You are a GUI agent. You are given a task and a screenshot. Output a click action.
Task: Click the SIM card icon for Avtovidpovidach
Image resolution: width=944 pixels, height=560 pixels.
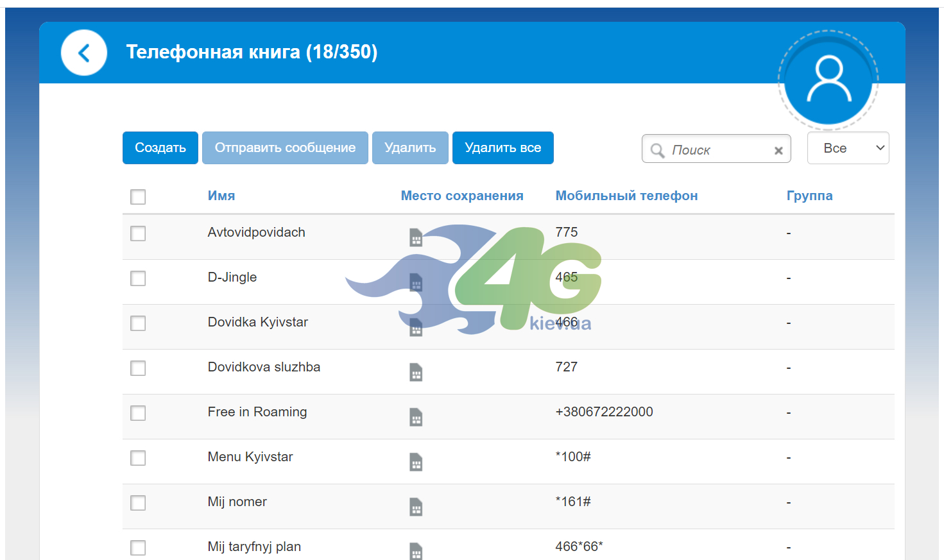click(x=416, y=237)
